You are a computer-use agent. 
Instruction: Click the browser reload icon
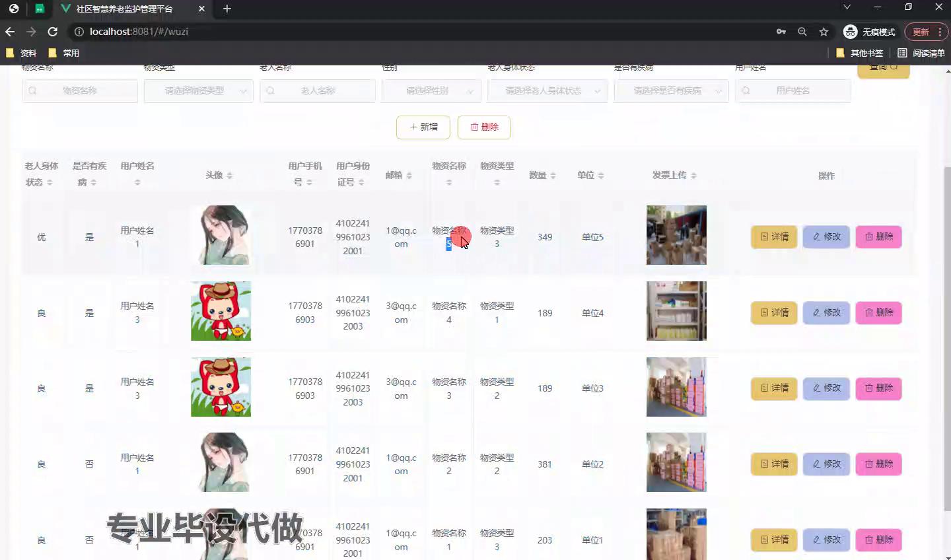coord(53,32)
